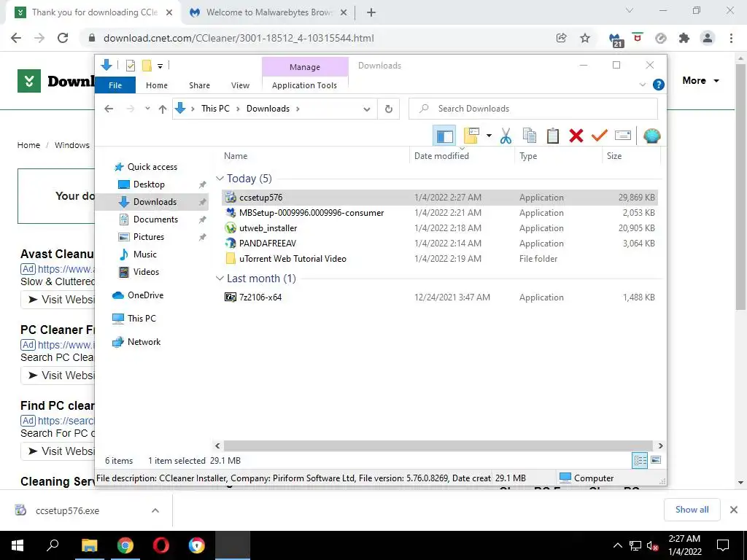747x560 pixels.
Task: Collapse the Today (5) group
Action: click(220, 179)
